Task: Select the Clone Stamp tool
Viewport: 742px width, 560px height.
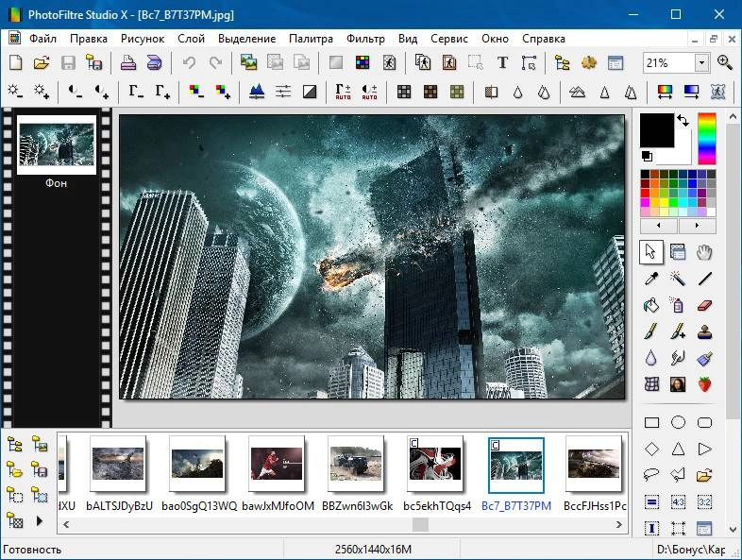Action: click(704, 331)
